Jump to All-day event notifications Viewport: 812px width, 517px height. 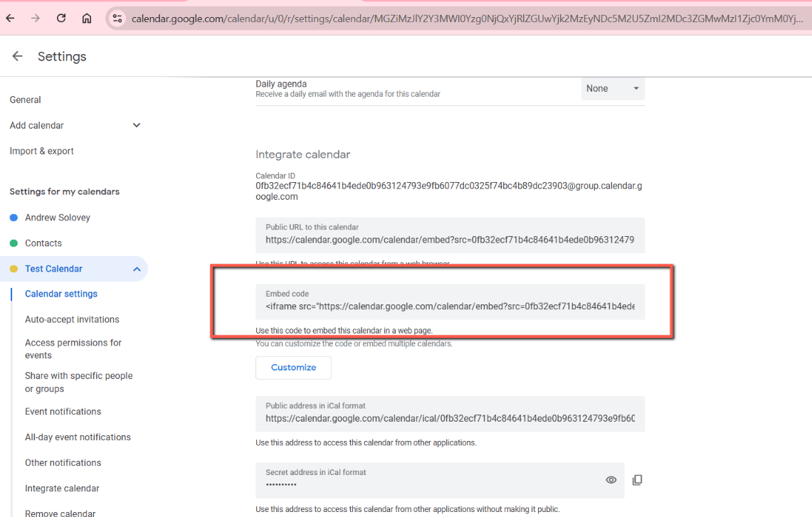pyautogui.click(x=78, y=437)
